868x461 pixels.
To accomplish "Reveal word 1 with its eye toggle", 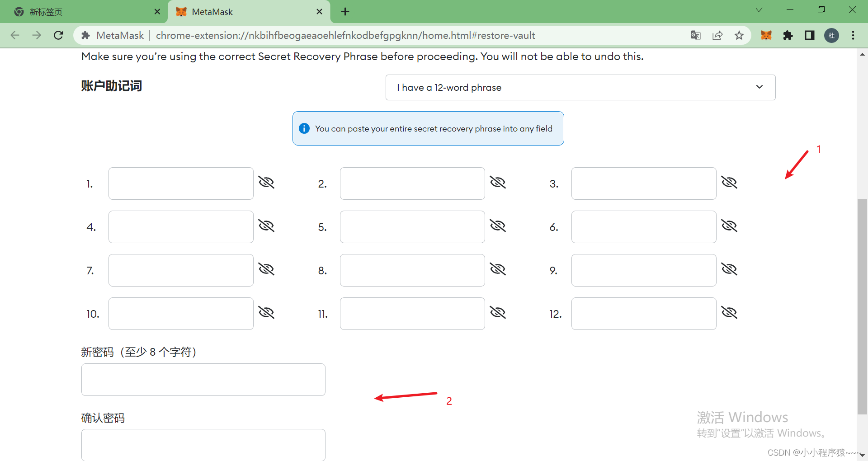I will [x=266, y=182].
